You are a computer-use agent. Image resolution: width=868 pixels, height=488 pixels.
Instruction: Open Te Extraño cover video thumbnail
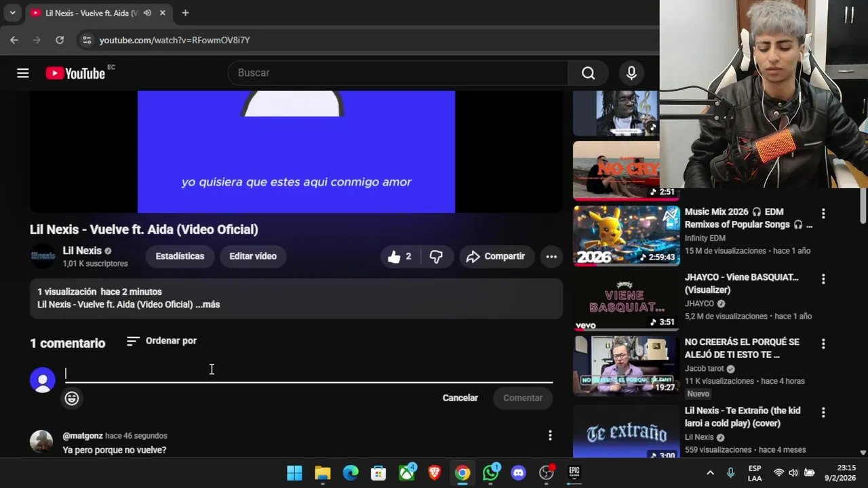[x=626, y=431]
